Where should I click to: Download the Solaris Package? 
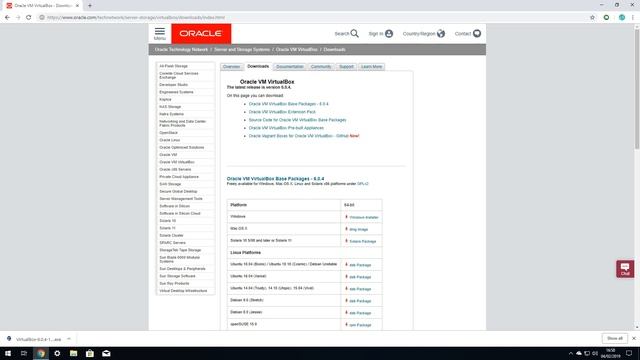362,241
